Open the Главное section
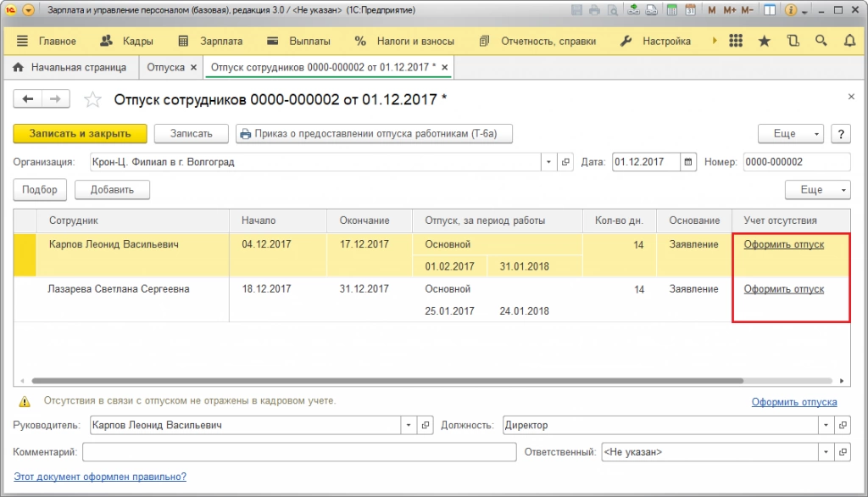This screenshot has height=497, width=868. 57,41
